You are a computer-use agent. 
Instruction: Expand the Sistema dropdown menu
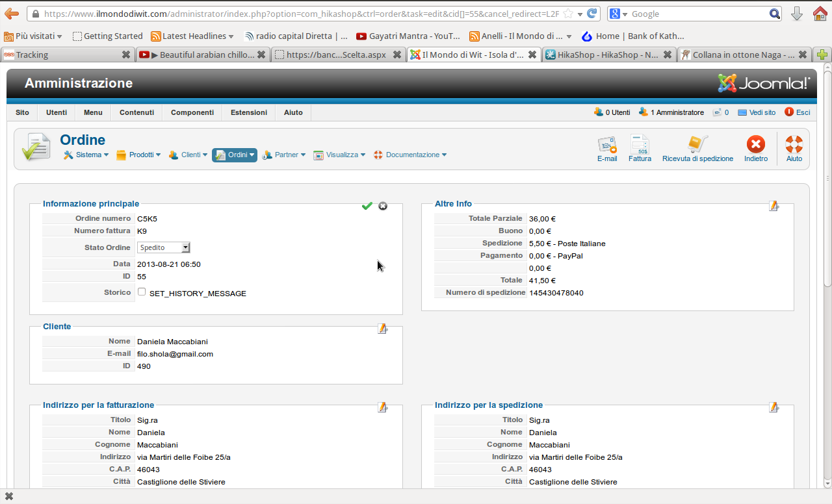coord(86,155)
